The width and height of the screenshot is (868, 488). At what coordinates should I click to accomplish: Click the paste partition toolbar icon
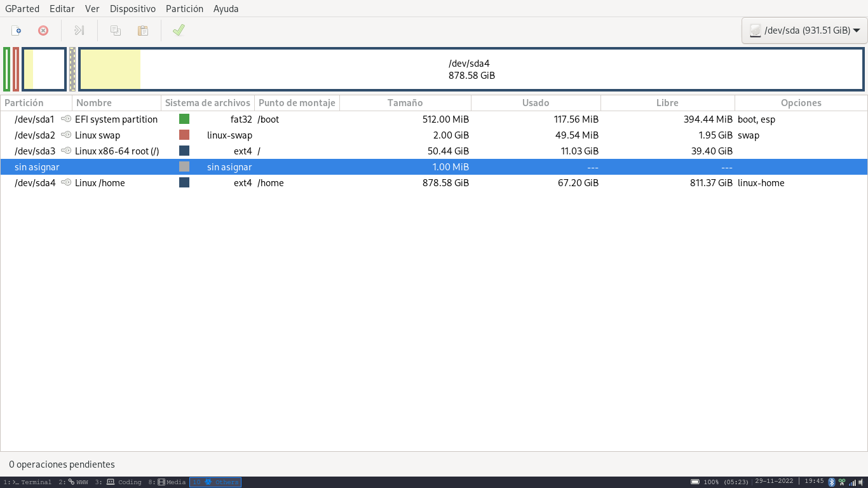(x=143, y=30)
